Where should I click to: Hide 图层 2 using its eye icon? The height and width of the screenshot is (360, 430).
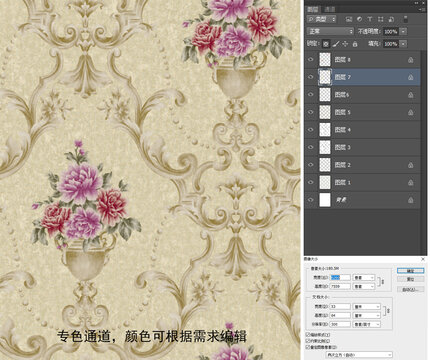click(311, 165)
